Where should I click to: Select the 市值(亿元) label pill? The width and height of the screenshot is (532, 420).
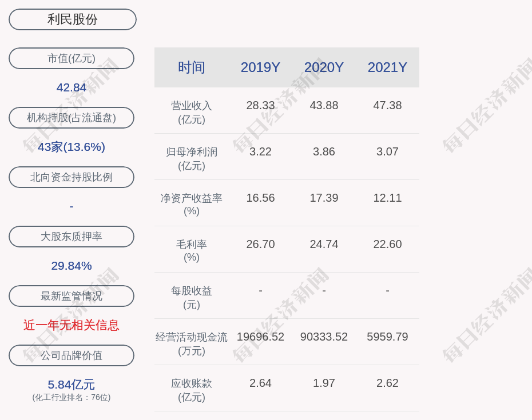(x=72, y=58)
